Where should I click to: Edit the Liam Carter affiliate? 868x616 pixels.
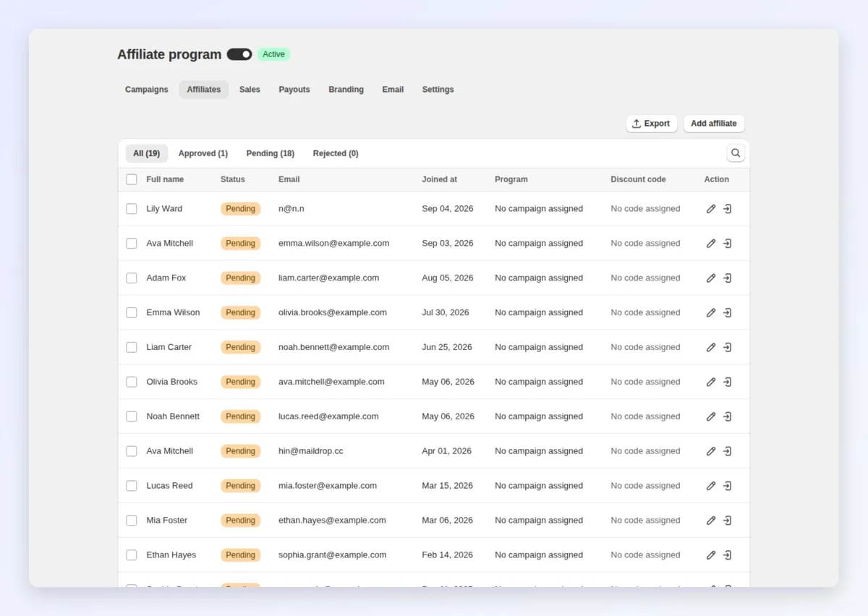coord(711,348)
